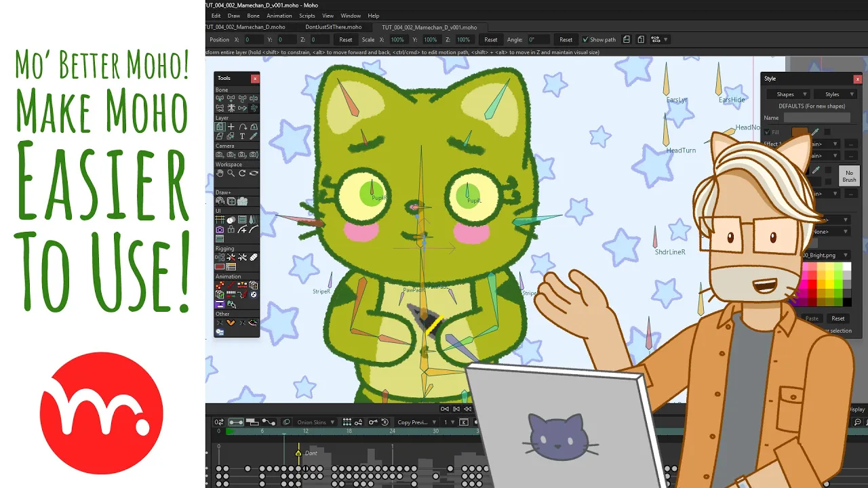Open the Shapes dropdown in Style panel

788,94
